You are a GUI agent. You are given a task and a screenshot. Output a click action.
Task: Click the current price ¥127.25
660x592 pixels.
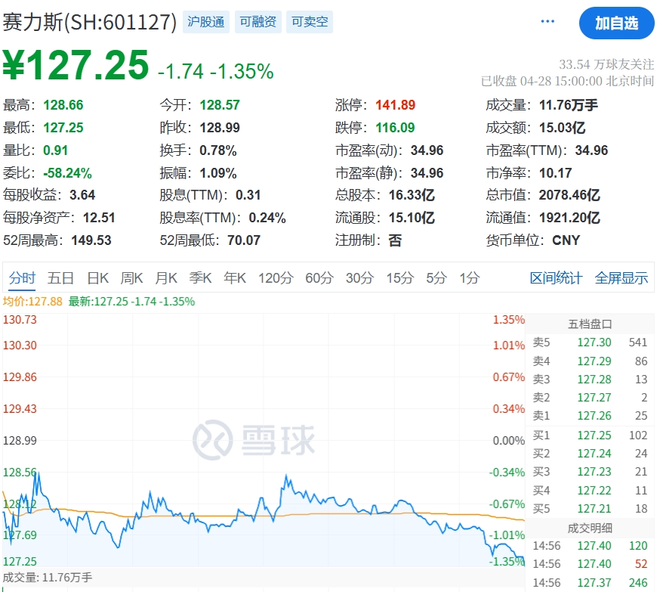(x=76, y=65)
